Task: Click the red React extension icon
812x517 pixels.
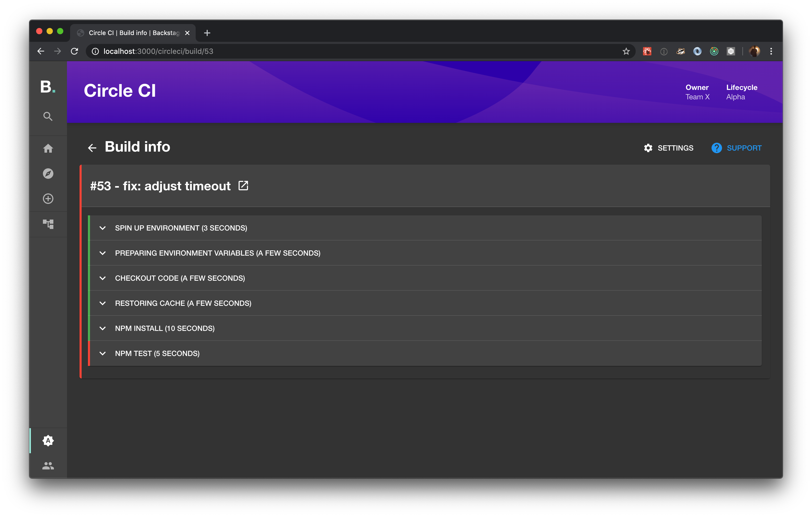Action: pos(647,51)
